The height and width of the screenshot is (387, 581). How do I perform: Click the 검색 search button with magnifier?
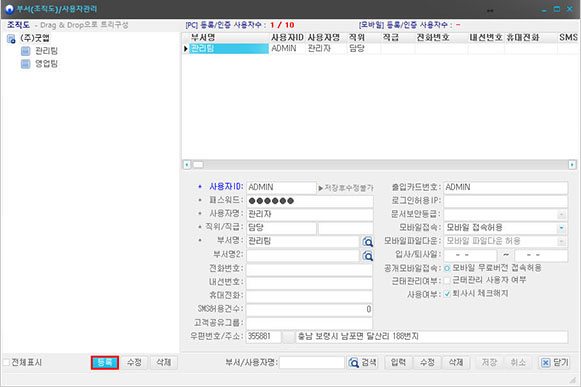coord(362,363)
